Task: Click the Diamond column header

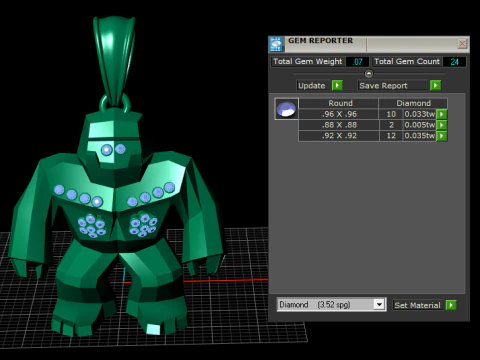Action: click(413, 103)
